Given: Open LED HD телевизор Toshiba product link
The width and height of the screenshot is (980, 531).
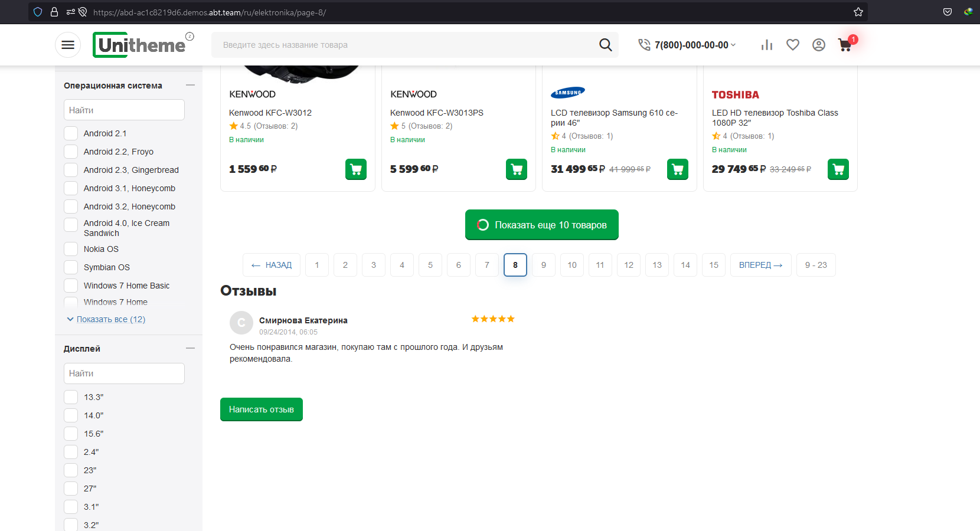Looking at the screenshot, I should (x=775, y=117).
